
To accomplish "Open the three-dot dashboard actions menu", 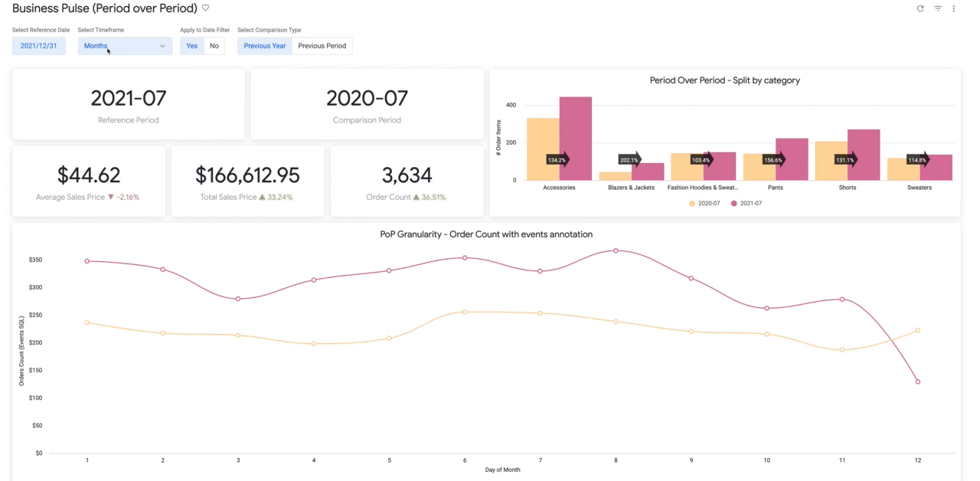I will 954,8.
